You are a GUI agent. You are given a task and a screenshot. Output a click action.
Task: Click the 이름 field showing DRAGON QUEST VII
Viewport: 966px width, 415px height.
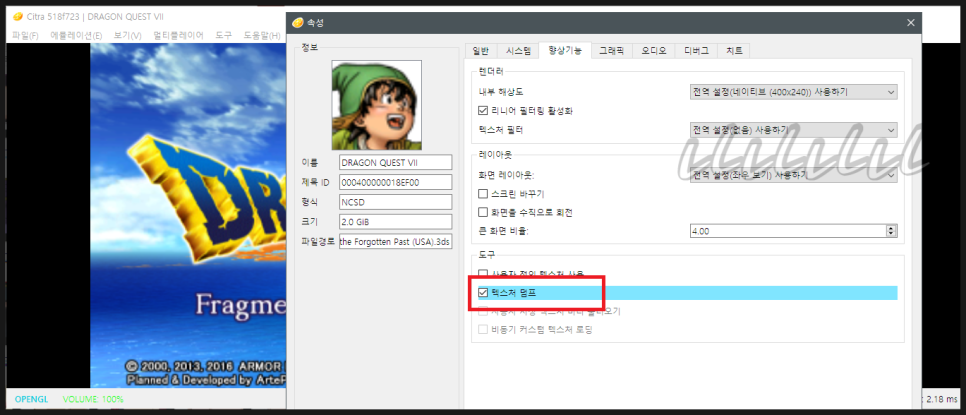click(x=396, y=162)
